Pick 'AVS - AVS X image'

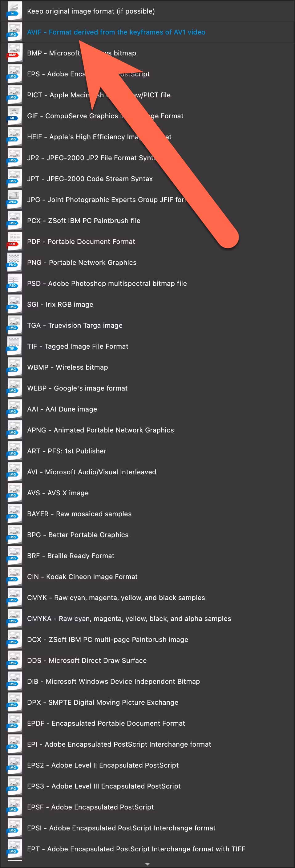(x=147, y=493)
